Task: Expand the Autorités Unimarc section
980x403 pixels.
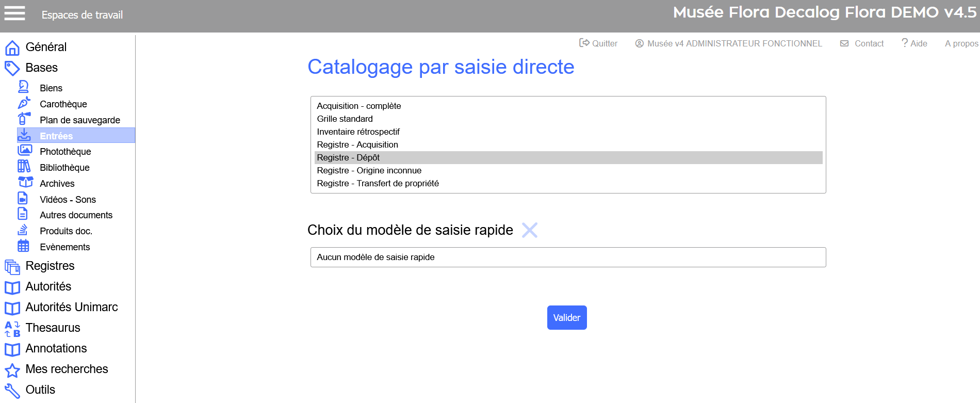Action: tap(71, 307)
